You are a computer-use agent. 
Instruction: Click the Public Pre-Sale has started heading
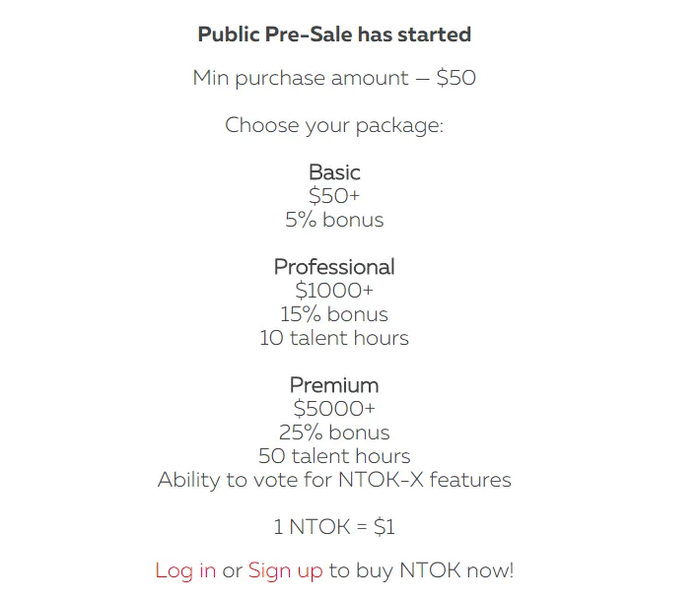click(x=334, y=34)
